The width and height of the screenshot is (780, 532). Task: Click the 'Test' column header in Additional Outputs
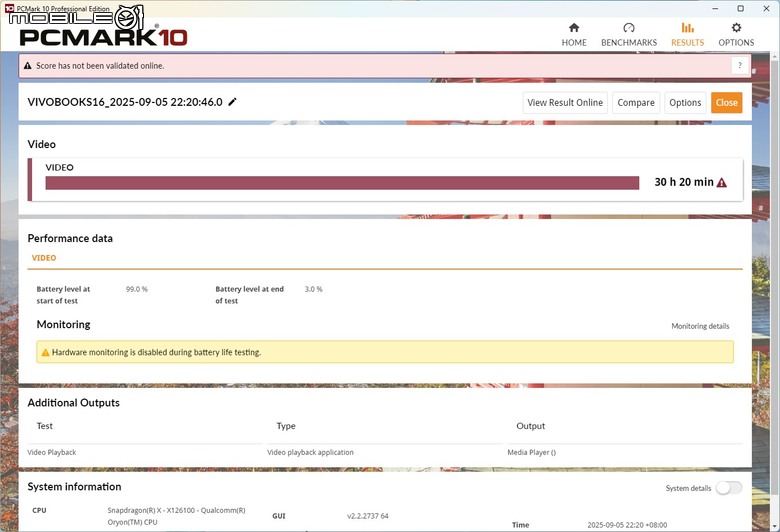click(44, 426)
